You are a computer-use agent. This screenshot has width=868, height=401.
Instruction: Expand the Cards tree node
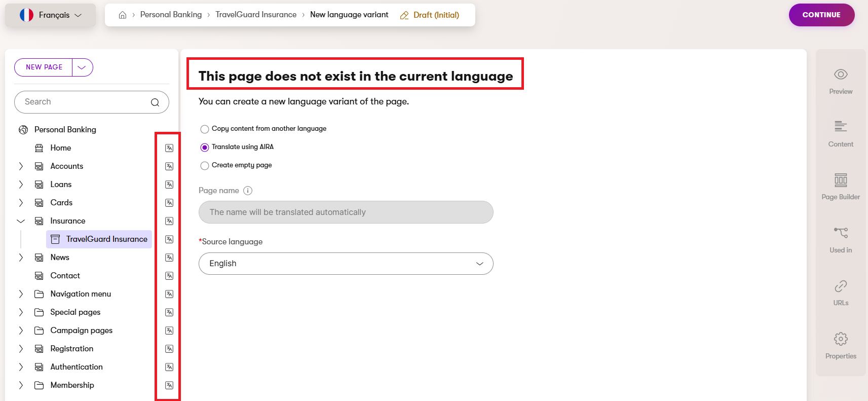coord(21,203)
